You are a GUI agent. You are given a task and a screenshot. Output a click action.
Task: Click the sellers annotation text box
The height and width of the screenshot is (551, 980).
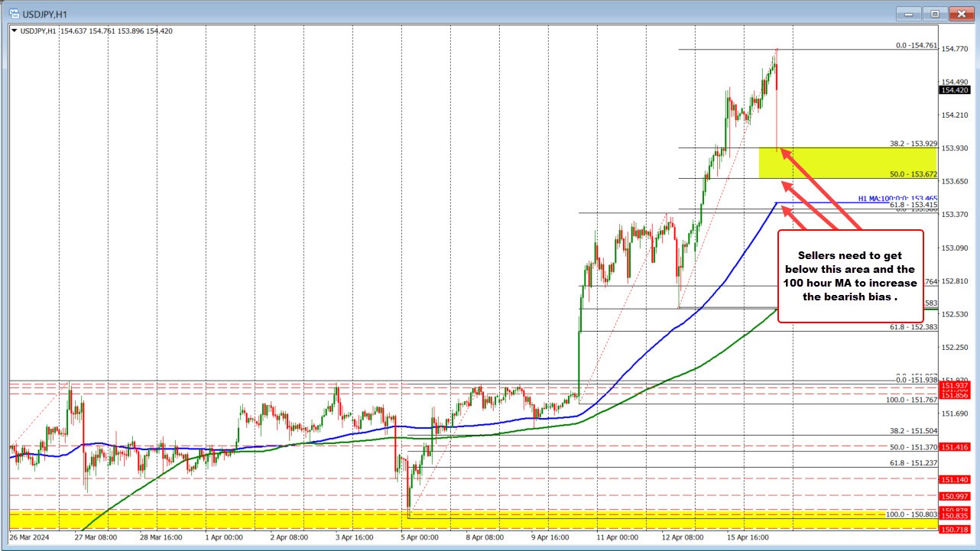(850, 277)
